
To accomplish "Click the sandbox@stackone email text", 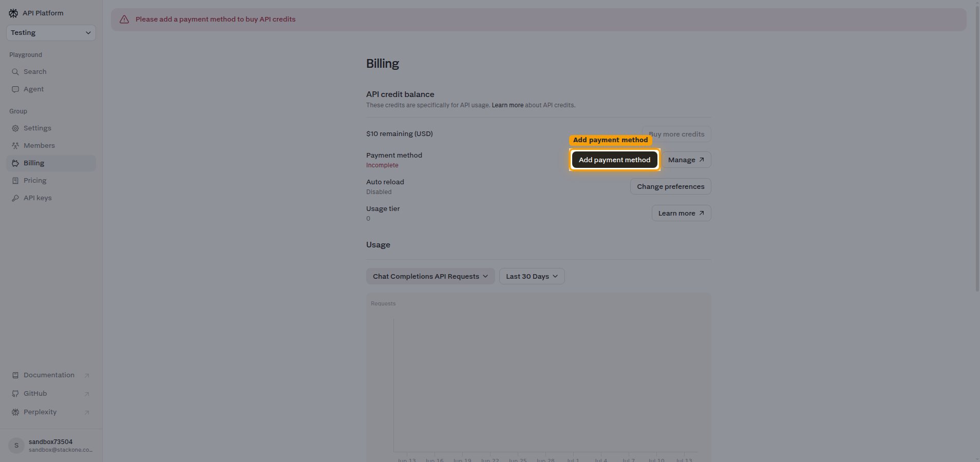I will click(61, 450).
